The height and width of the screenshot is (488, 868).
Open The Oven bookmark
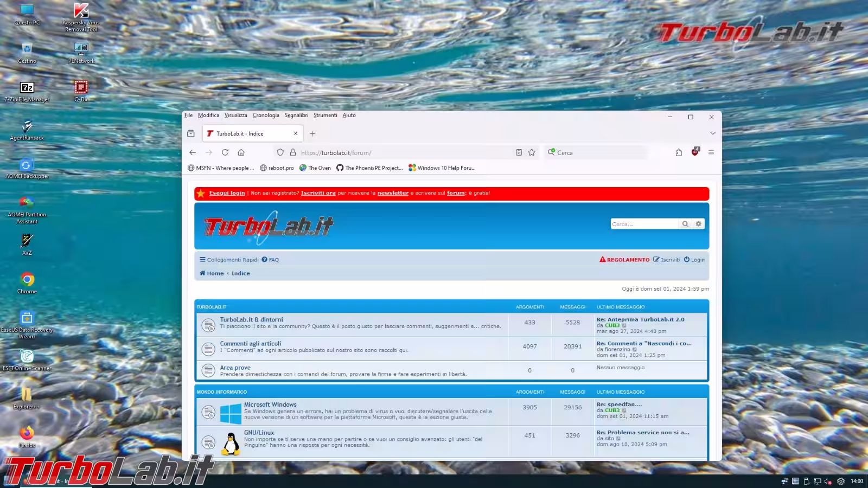[315, 168]
